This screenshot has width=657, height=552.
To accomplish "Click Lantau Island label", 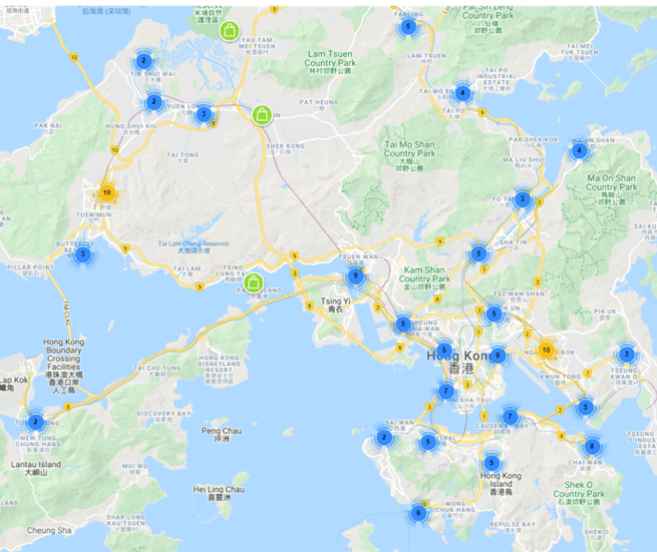I will [x=36, y=468].
